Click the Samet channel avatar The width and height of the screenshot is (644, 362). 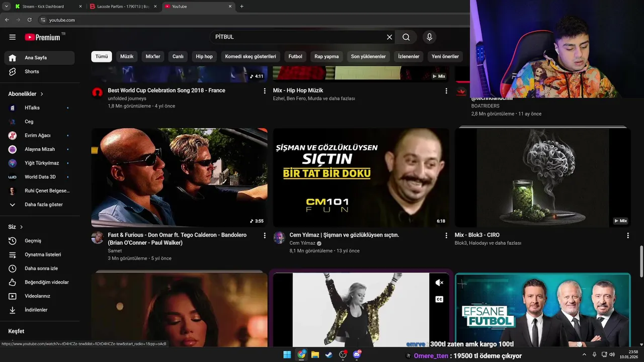[x=98, y=238]
